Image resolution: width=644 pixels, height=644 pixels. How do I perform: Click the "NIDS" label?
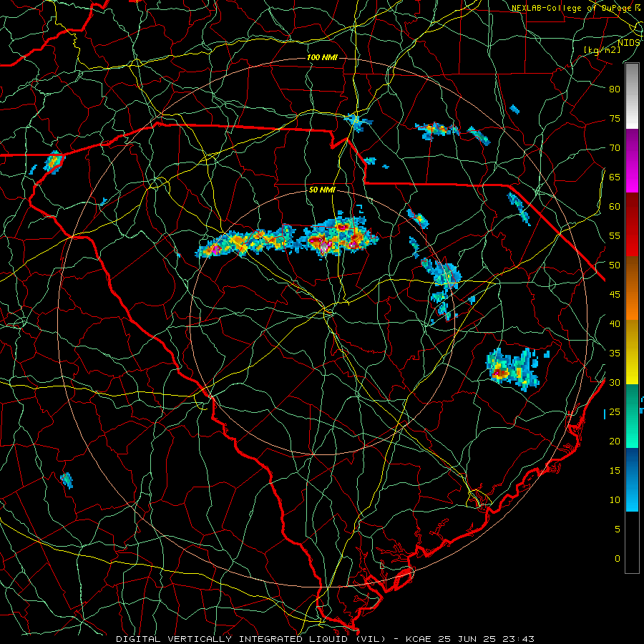[x=628, y=43]
